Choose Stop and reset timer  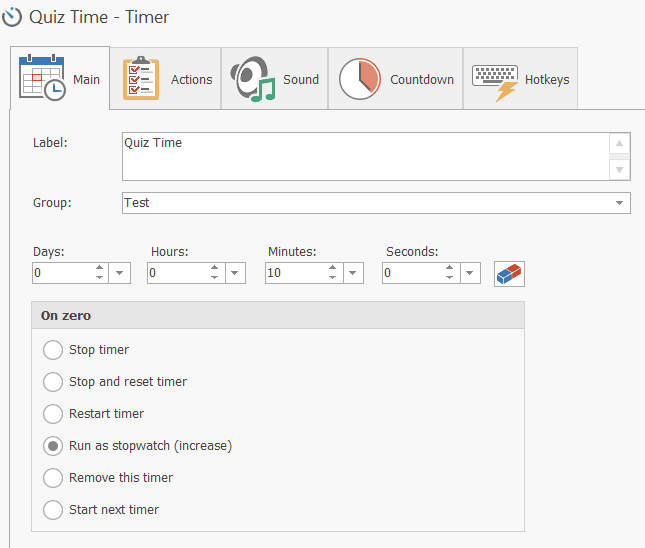[53, 382]
